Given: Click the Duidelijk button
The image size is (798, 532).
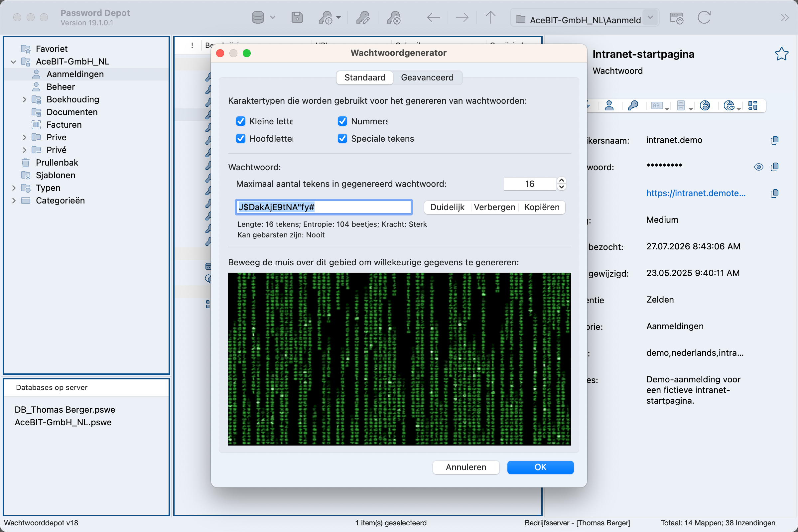Looking at the screenshot, I should click(447, 207).
